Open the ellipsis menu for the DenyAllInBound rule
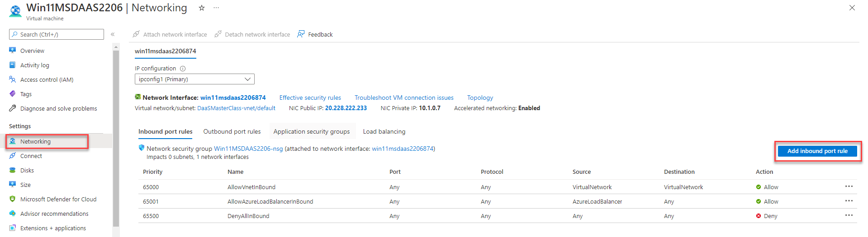 click(x=849, y=215)
